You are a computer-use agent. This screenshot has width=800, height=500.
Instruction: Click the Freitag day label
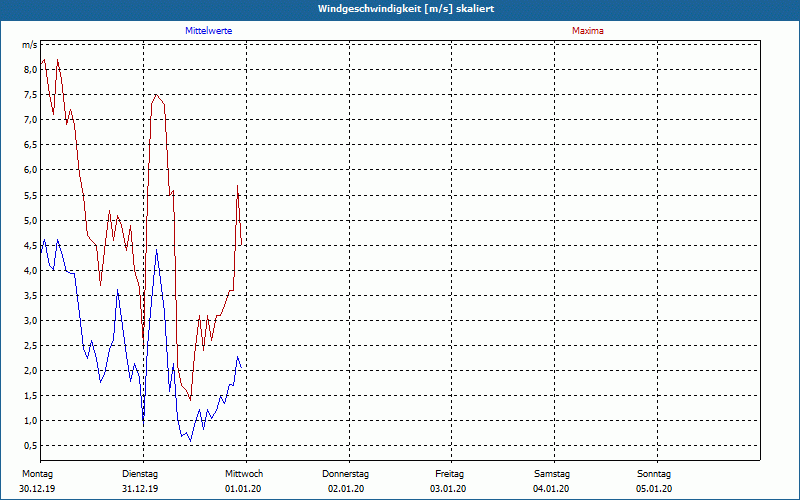[449, 474]
